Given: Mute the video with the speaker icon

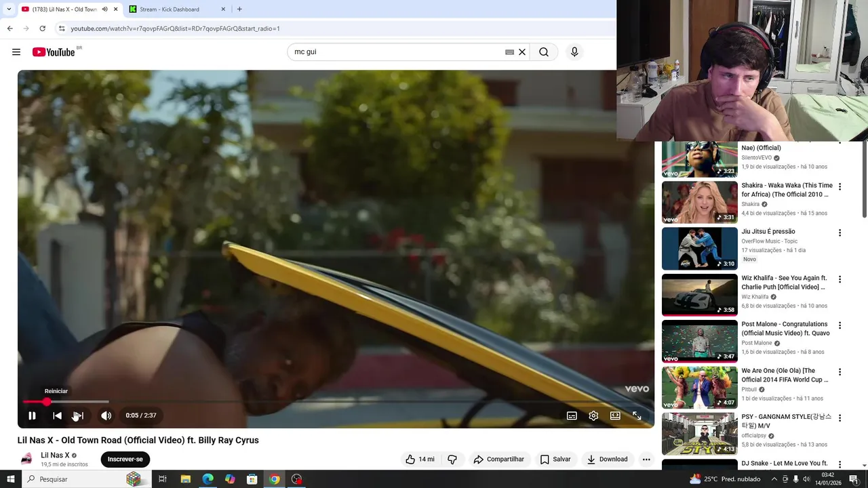Looking at the screenshot, I should (106, 415).
